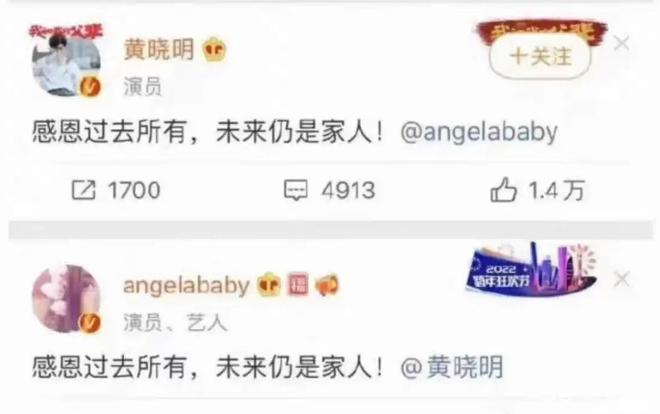
Task: Click the @angelababy mention link
Action: 479,133
